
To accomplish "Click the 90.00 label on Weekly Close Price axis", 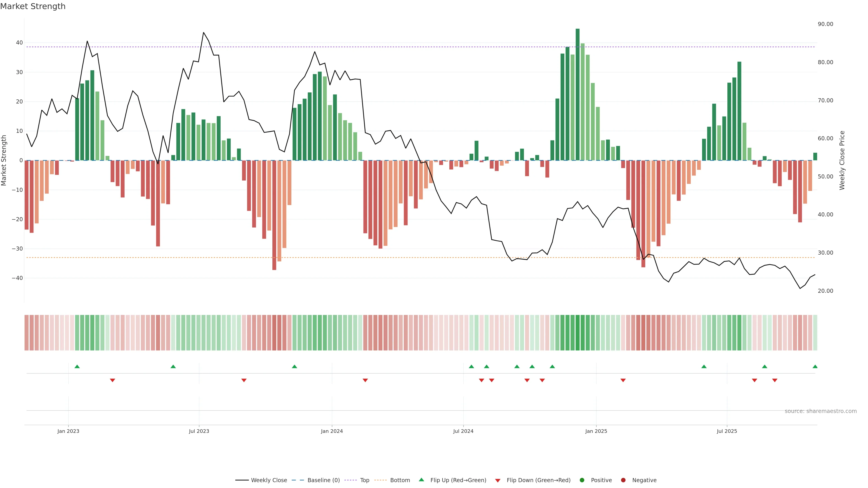I will (825, 24).
